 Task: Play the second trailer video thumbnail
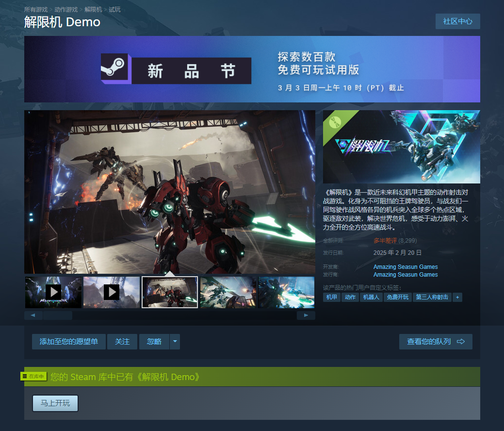pos(112,292)
